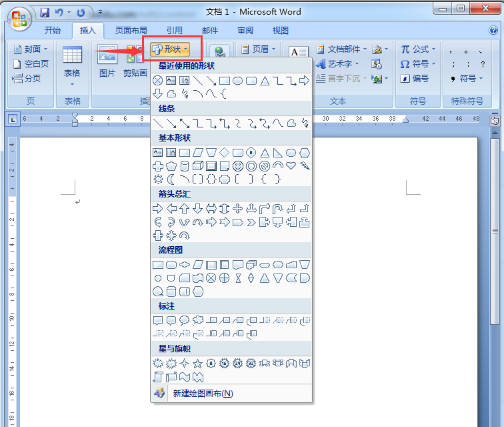Select the oval callout in 标注
504x427 pixels.
[184, 320]
